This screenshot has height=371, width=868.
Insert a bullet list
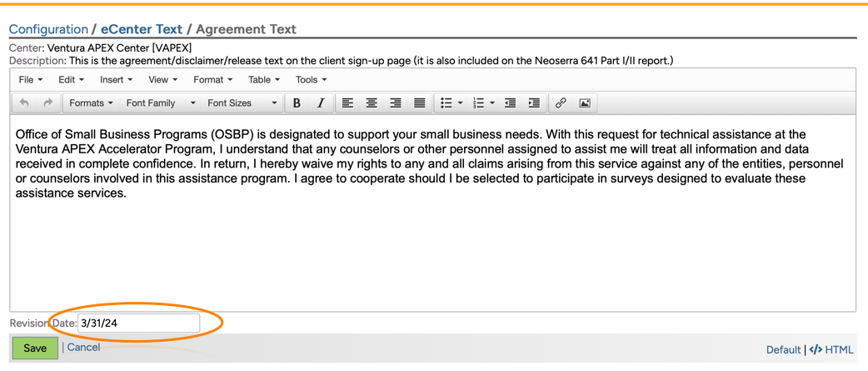pos(446,103)
